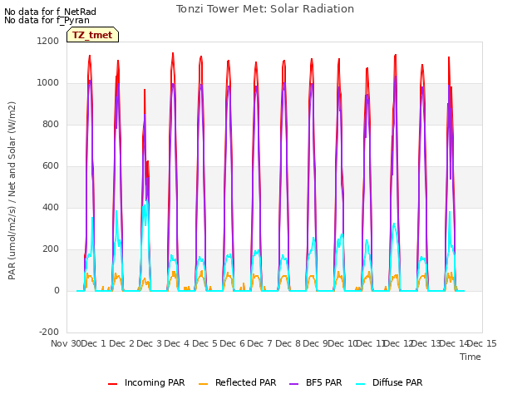Click the Diffuse PAR legend label

pyautogui.click(x=397, y=382)
